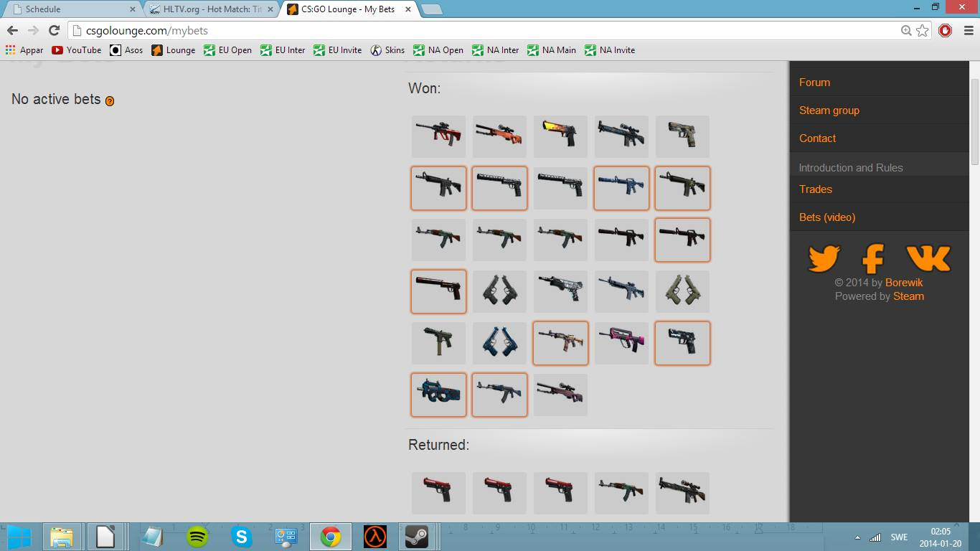Click the browser Forward arrow
This screenshot has width=980, height=551.
pos(33,30)
